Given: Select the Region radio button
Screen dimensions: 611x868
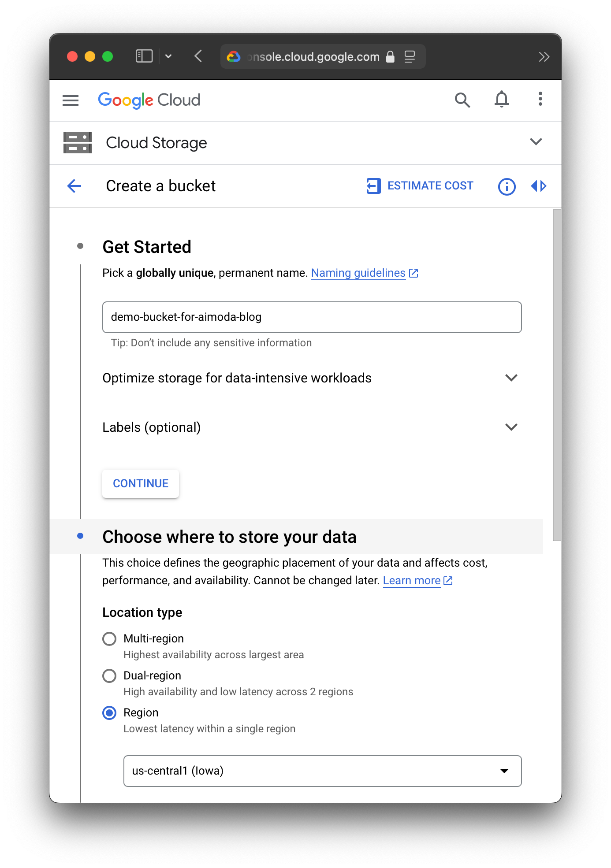Looking at the screenshot, I should (x=109, y=713).
